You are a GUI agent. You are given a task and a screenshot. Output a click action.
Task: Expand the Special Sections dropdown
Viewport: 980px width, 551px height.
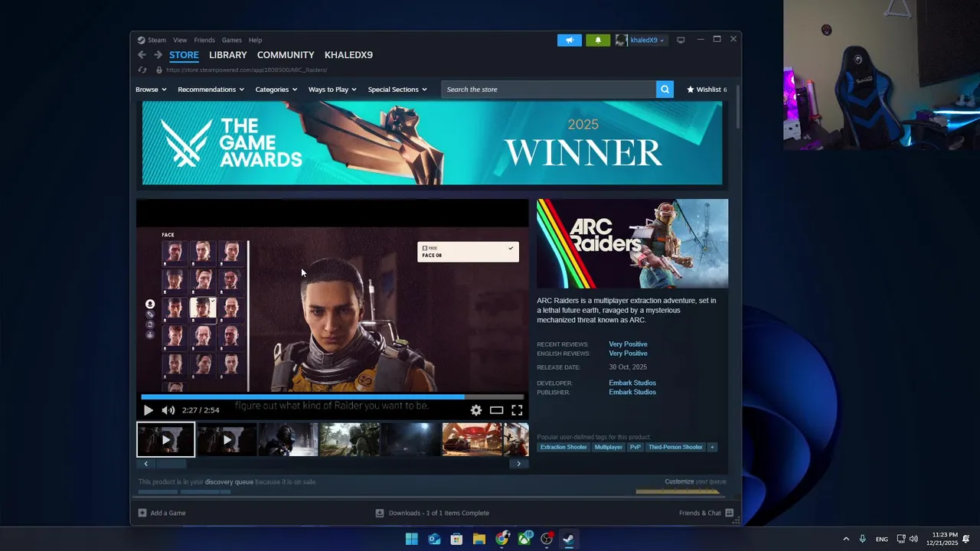[397, 90]
